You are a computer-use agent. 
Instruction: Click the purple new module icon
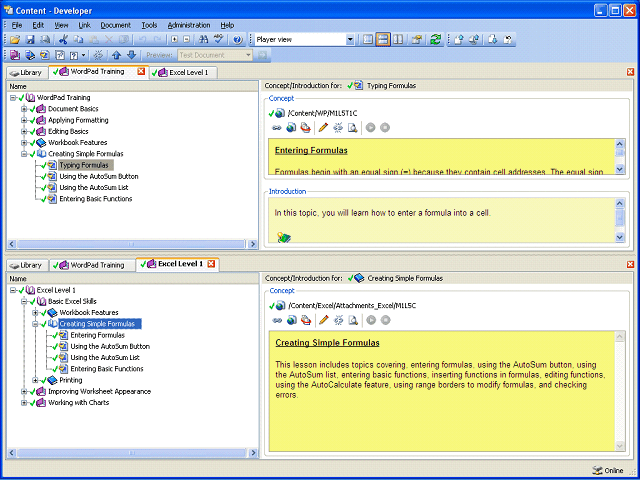point(15,55)
